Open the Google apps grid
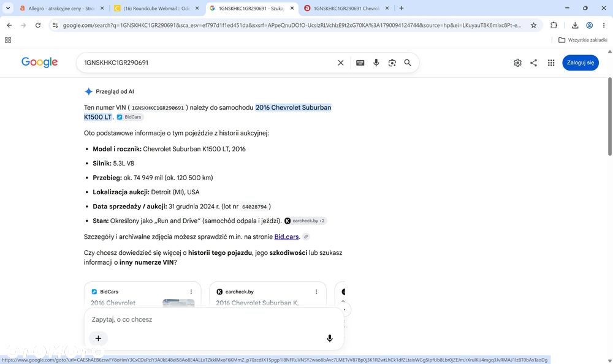 [551, 63]
